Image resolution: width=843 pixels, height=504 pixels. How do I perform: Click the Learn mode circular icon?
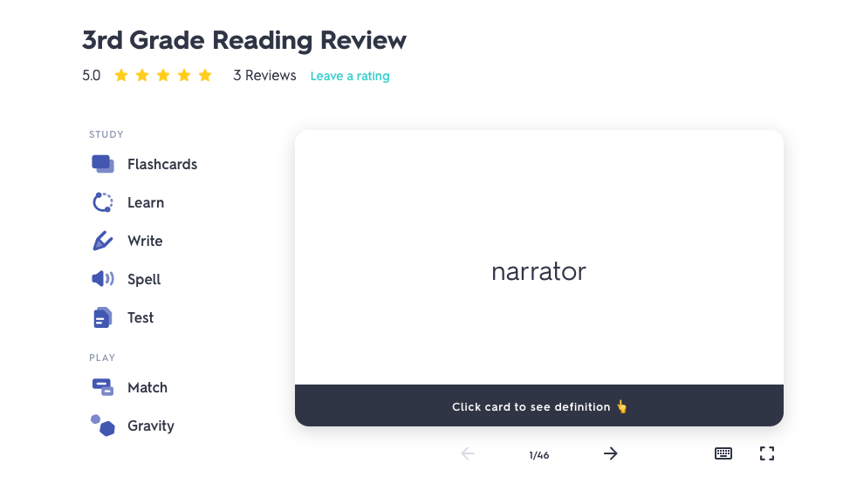[103, 202]
